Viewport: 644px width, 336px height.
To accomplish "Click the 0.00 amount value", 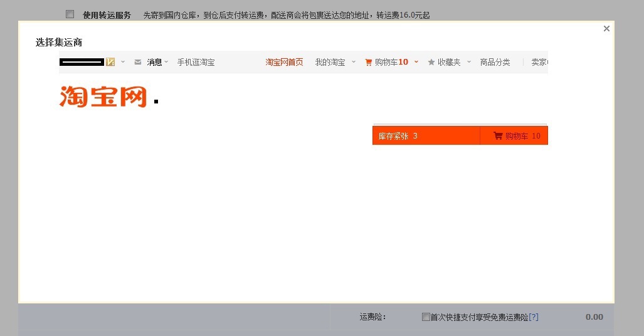I will coord(594,317).
